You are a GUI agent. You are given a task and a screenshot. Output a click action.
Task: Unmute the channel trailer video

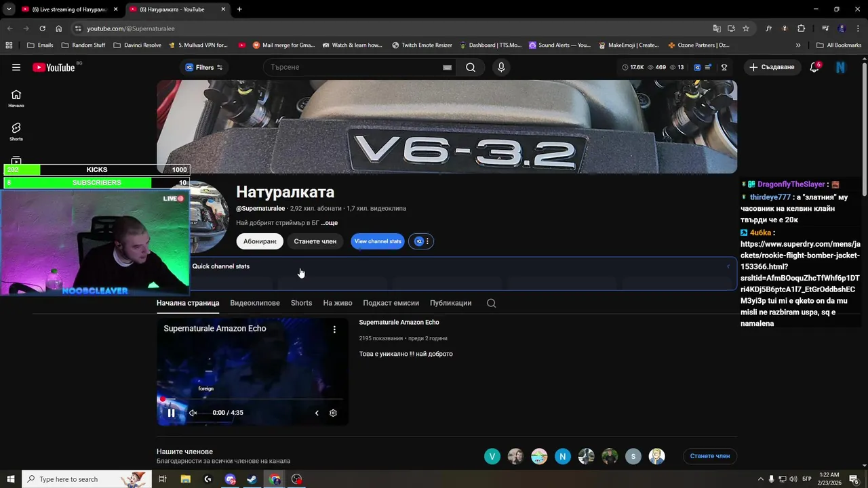click(x=193, y=413)
